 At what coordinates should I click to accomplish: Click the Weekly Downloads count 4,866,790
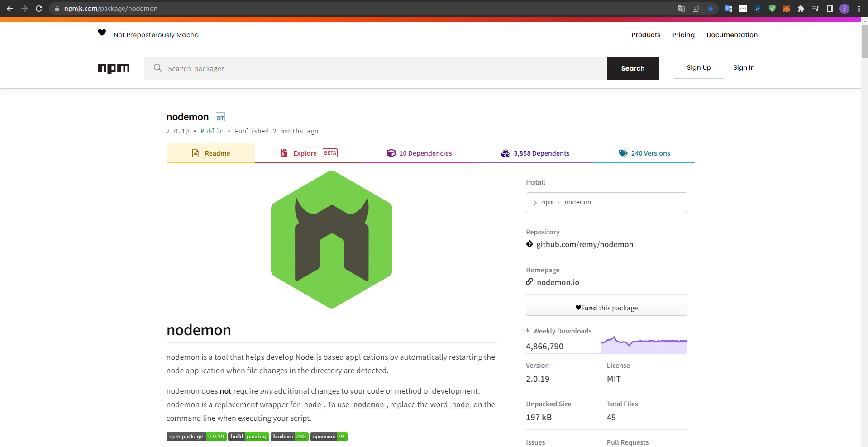(544, 347)
